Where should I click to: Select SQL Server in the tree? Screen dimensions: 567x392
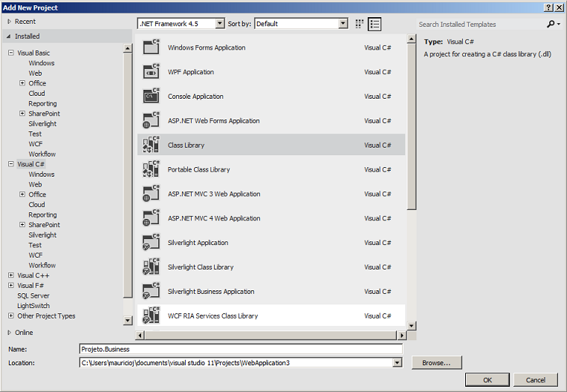pos(33,295)
